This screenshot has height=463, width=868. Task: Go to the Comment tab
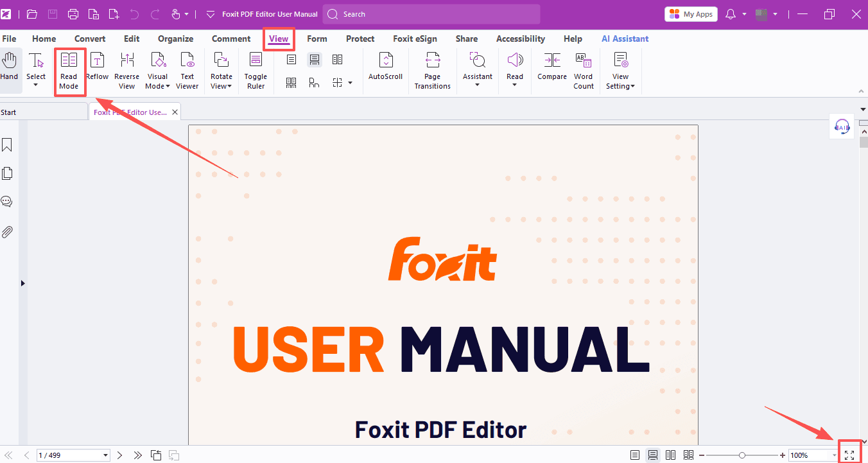231,39
